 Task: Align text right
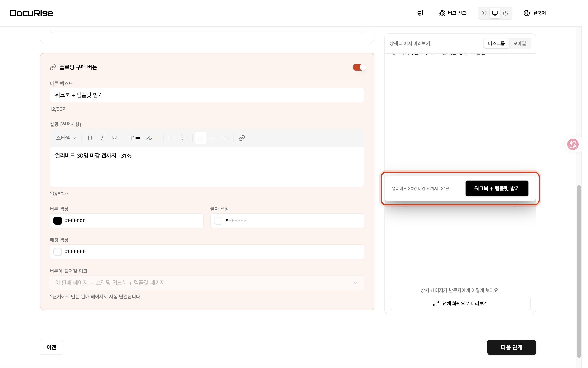coord(225,138)
